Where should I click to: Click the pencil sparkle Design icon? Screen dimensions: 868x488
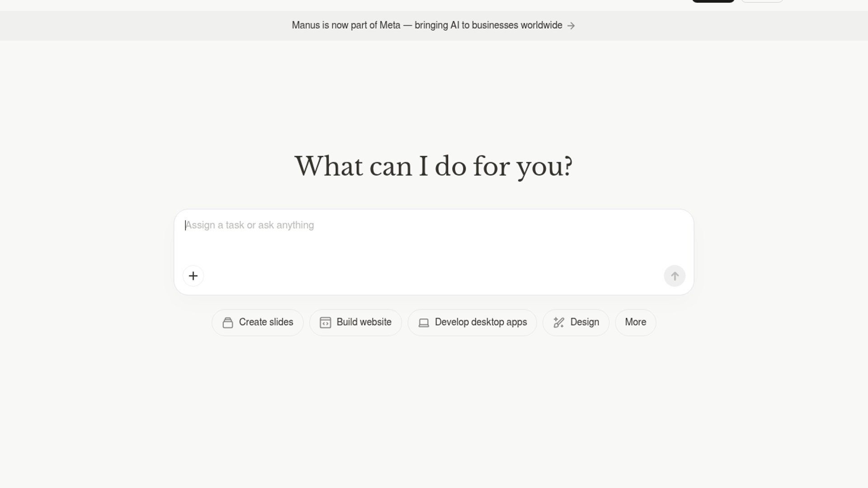[x=559, y=323]
